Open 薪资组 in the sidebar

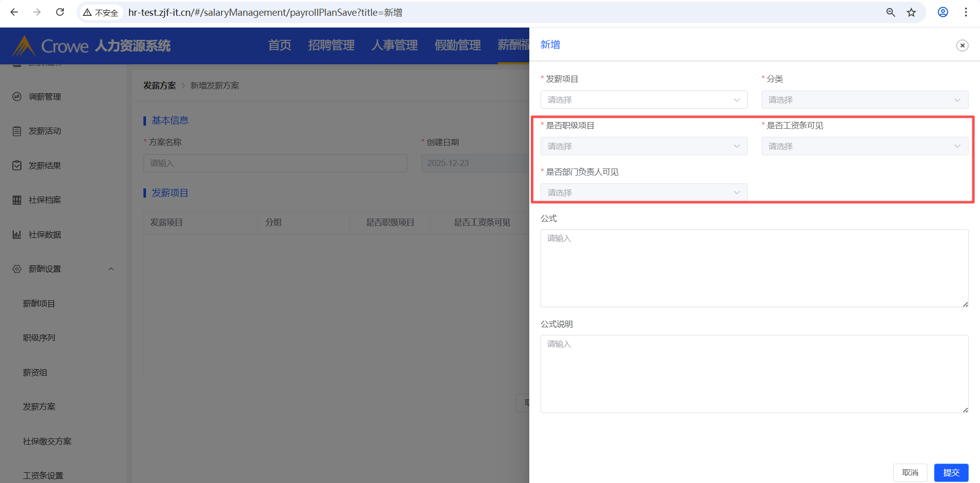pyautogui.click(x=35, y=372)
